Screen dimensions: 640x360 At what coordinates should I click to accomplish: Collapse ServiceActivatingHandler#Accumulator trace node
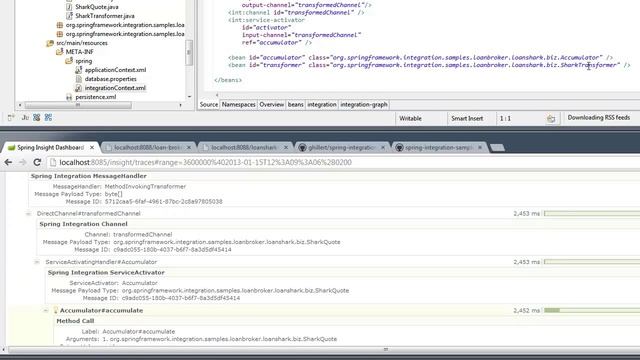pyautogui.click(x=37, y=262)
